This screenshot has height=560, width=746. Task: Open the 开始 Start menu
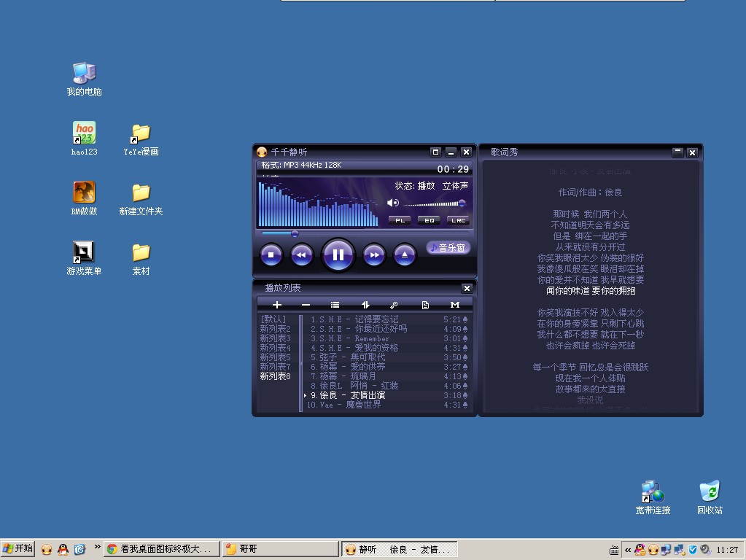(x=18, y=548)
